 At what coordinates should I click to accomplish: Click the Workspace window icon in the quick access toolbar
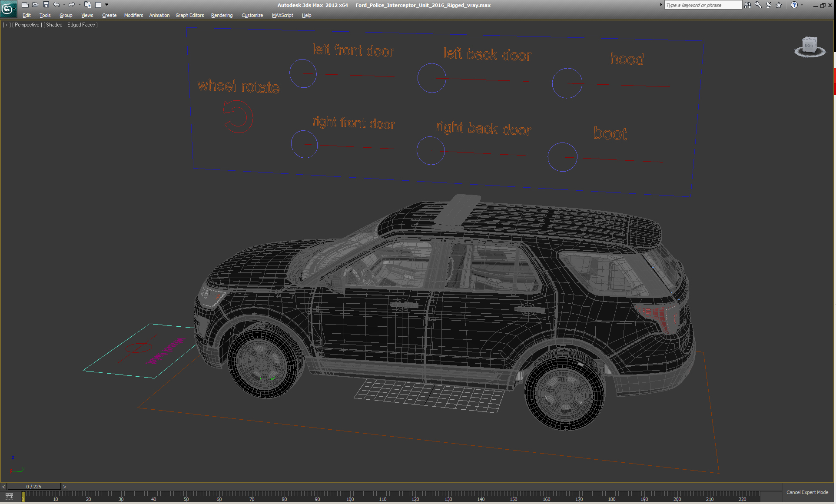[x=98, y=5]
